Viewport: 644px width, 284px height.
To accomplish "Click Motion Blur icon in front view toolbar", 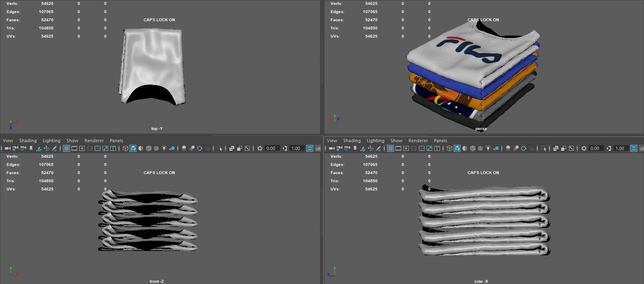I will pos(192,148).
